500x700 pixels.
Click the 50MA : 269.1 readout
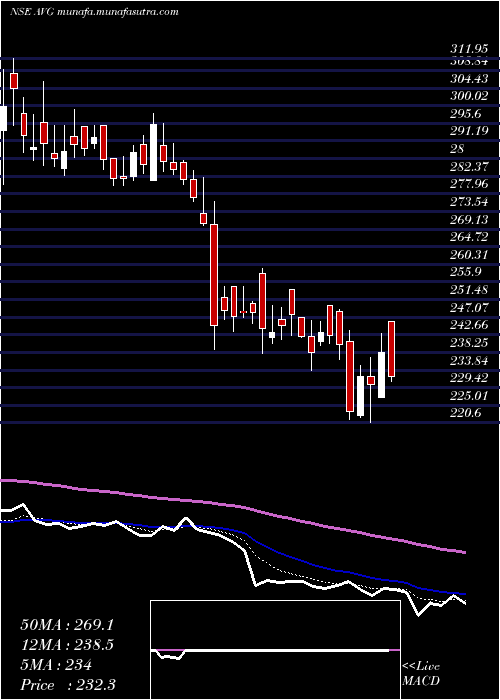pyautogui.click(x=67, y=625)
